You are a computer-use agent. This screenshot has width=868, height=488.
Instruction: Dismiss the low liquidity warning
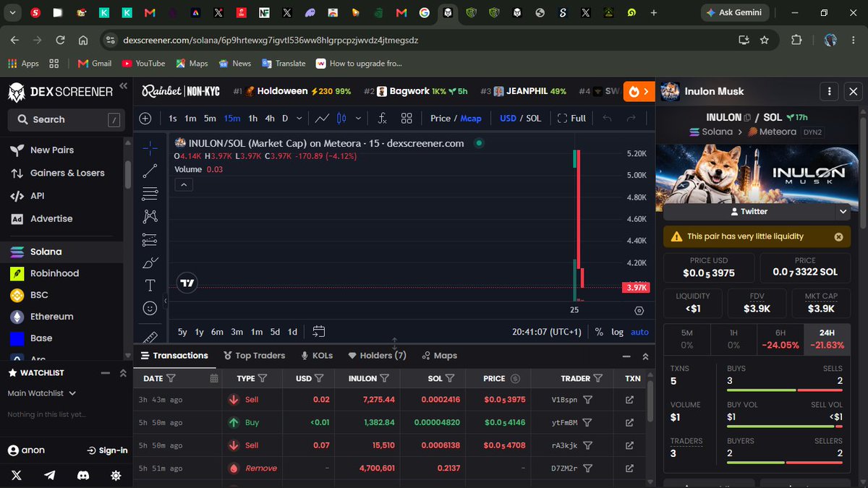click(x=838, y=236)
